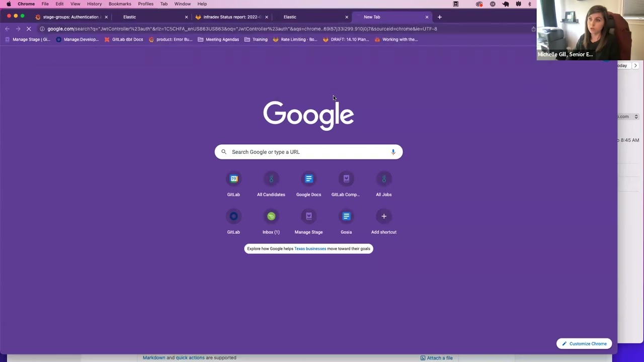Go back to the previous page

coord(7,29)
